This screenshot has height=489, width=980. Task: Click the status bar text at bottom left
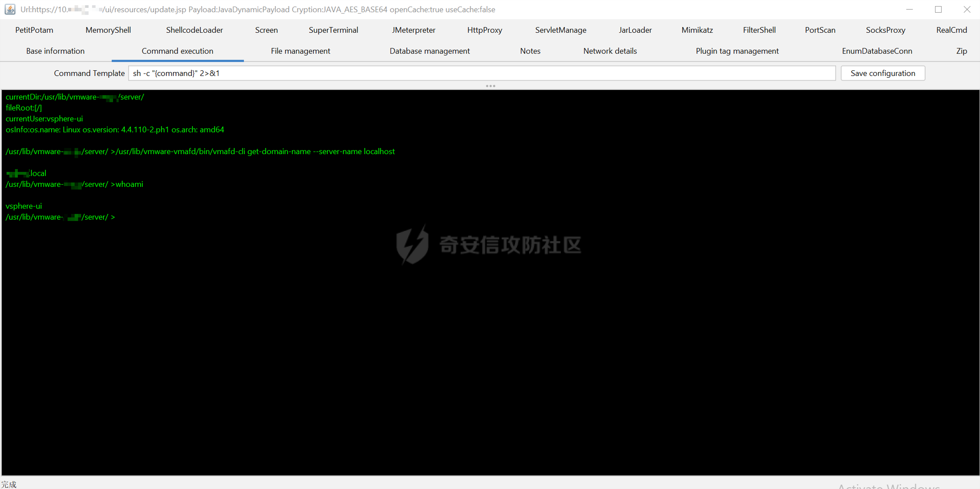click(x=9, y=484)
